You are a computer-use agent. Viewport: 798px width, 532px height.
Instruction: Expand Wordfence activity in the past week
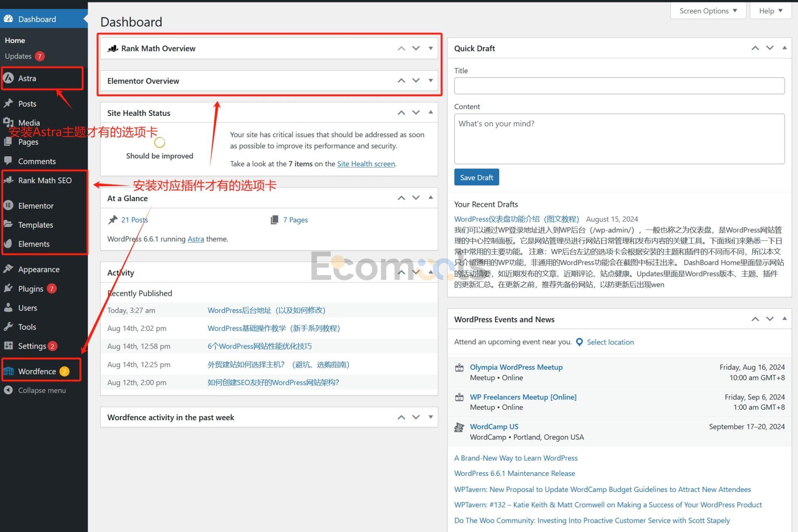[x=431, y=417]
